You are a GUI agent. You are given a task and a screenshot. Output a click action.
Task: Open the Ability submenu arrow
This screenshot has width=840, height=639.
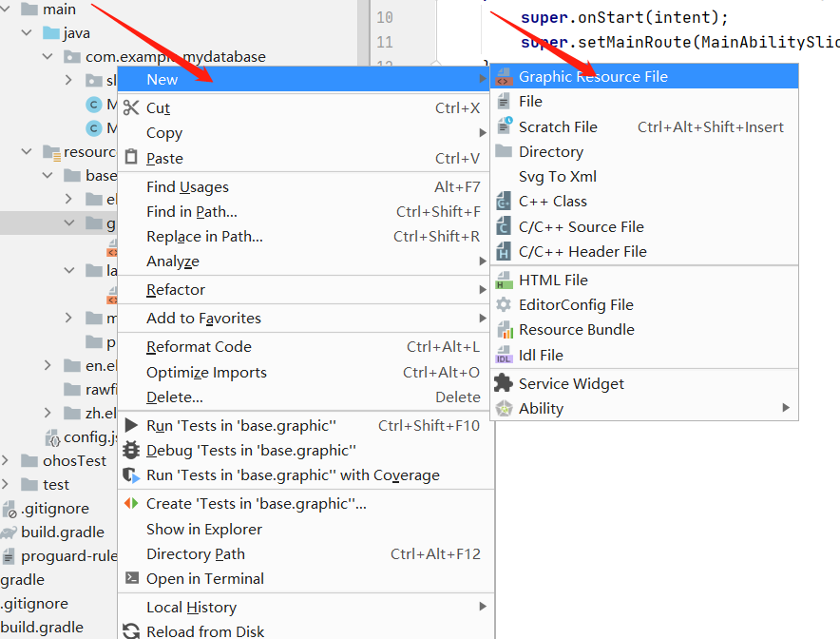786,408
